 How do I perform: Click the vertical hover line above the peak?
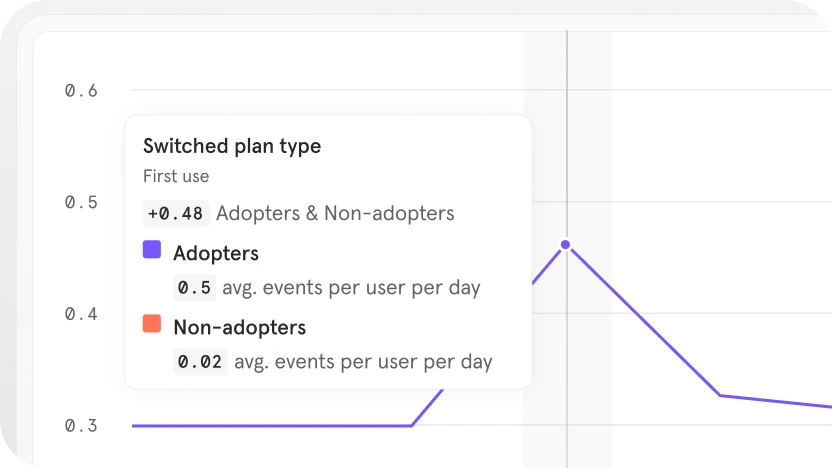(567, 130)
